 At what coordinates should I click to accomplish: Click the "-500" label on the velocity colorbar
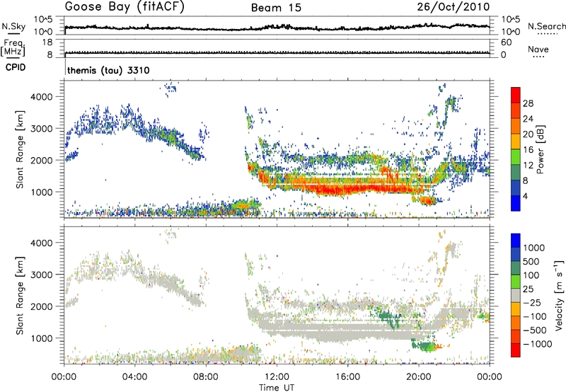534,330
